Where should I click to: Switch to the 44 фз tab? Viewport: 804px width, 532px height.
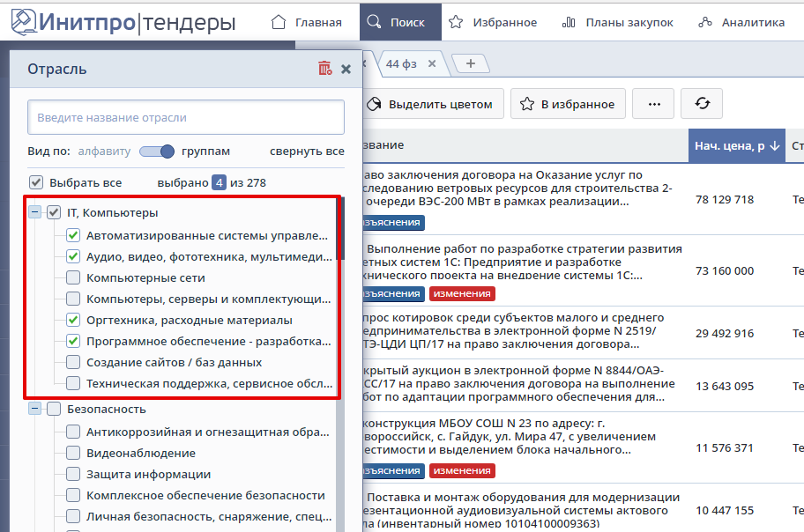[405, 63]
